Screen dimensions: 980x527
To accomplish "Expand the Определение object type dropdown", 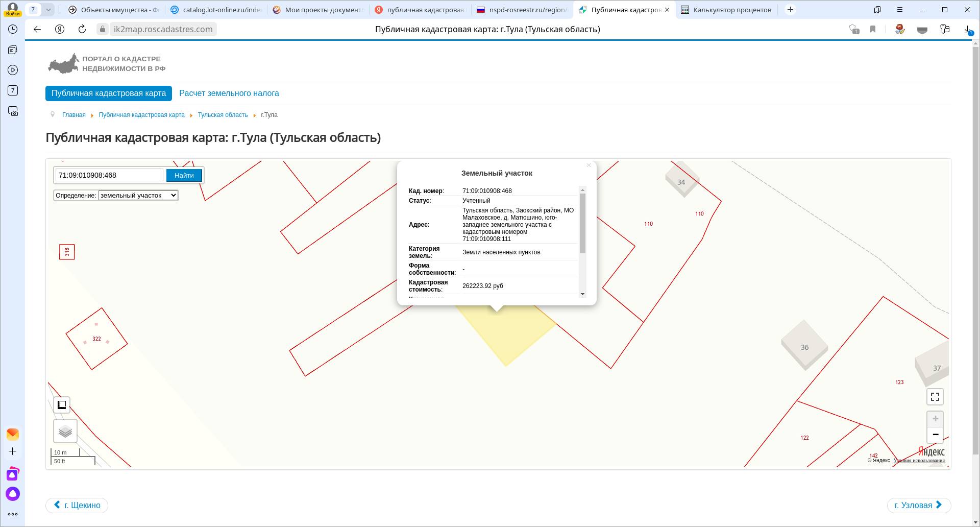I will click(138, 195).
